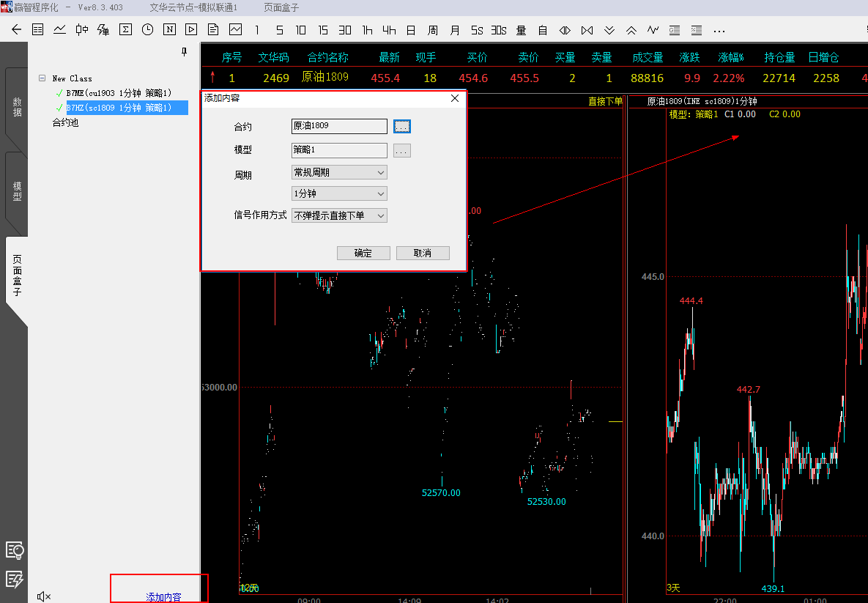Switch to the 模型 side tab
The width and height of the screenshot is (868, 603).
click(17, 191)
